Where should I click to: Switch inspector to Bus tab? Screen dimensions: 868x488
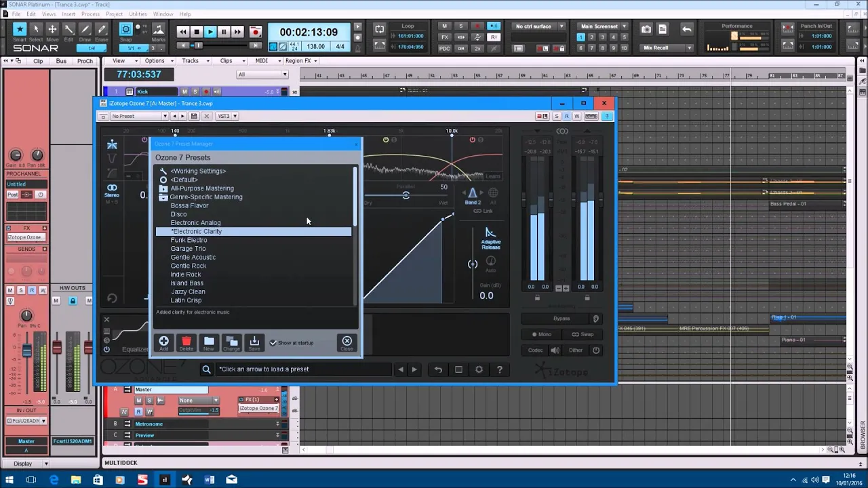(x=61, y=61)
